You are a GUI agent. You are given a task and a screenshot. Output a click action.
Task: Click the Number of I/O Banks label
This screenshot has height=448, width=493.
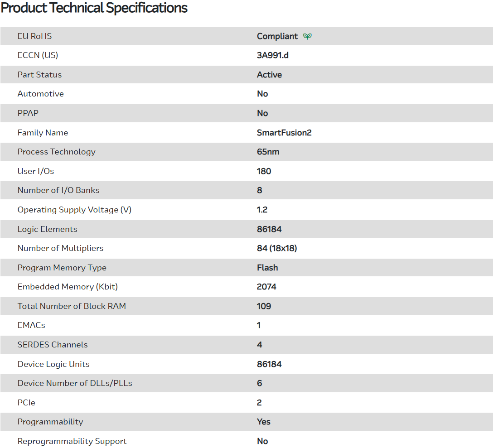pyautogui.click(x=58, y=190)
